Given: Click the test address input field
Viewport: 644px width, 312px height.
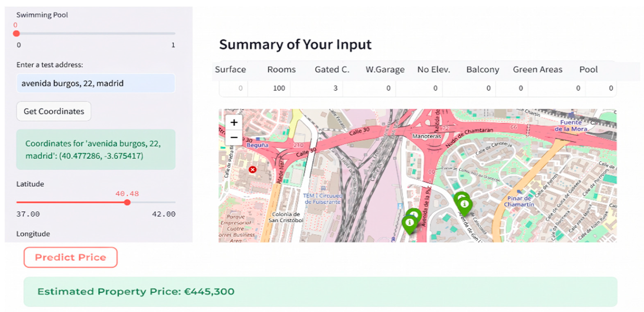Looking at the screenshot, I should pyautogui.click(x=96, y=83).
